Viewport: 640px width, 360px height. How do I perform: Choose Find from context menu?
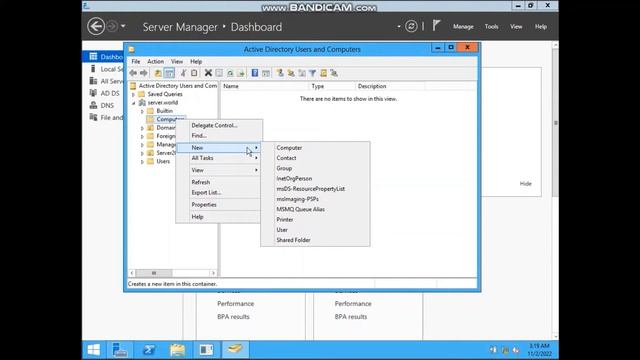click(218, 136)
